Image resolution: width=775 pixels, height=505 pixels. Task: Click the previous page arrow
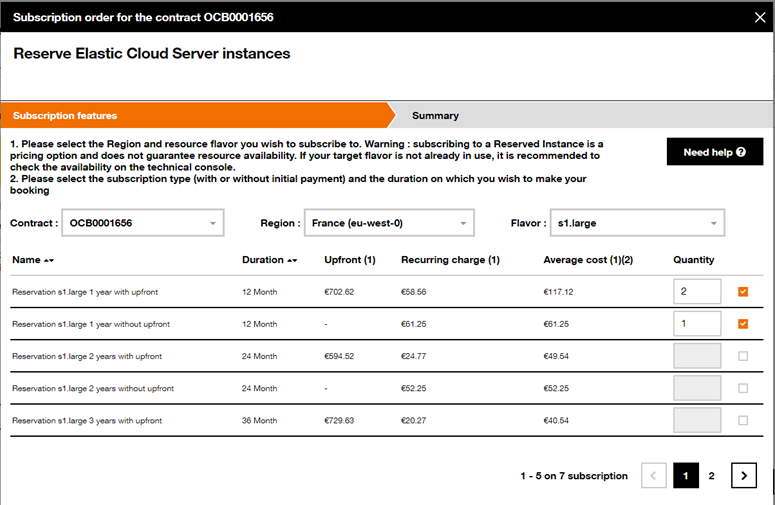coord(653,475)
